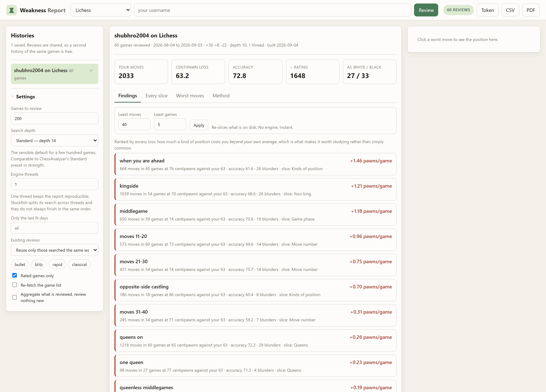Click the Only the last N days field
Image resolution: width=546 pixels, height=392 pixels.
coord(54,228)
